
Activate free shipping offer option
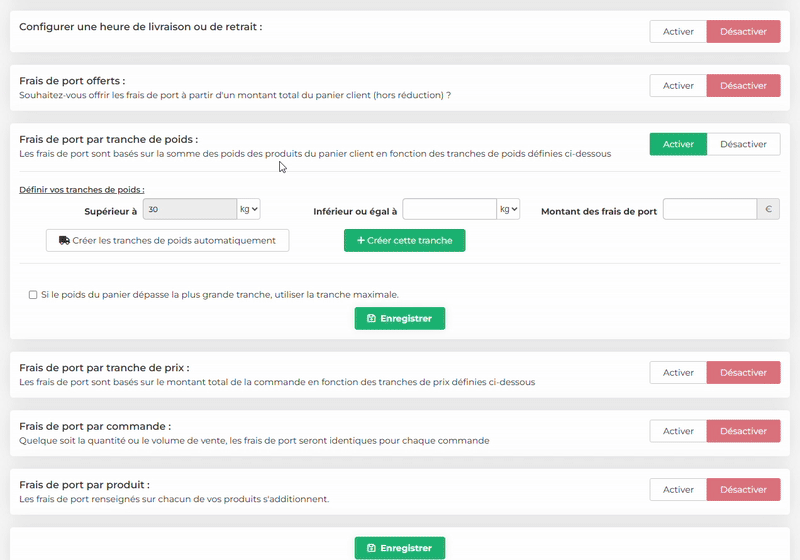pyautogui.click(x=678, y=86)
